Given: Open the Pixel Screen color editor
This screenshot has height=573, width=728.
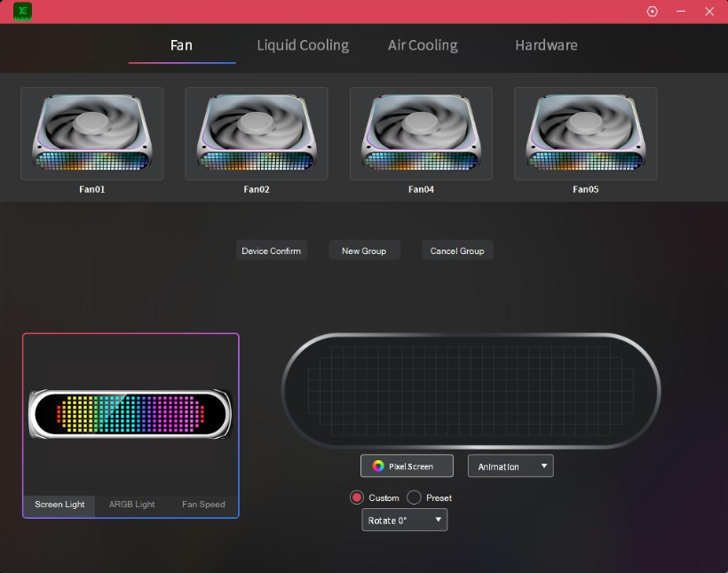Looking at the screenshot, I should (407, 466).
